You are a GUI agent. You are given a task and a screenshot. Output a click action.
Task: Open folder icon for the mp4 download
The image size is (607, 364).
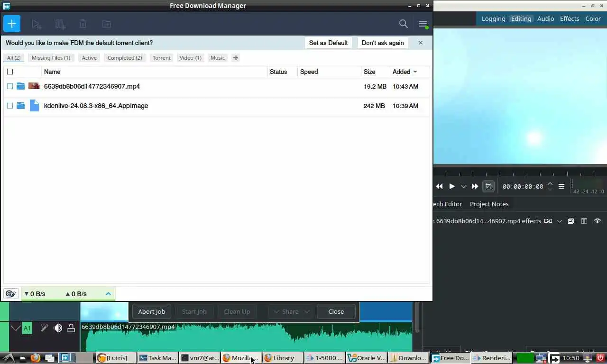pos(20,86)
